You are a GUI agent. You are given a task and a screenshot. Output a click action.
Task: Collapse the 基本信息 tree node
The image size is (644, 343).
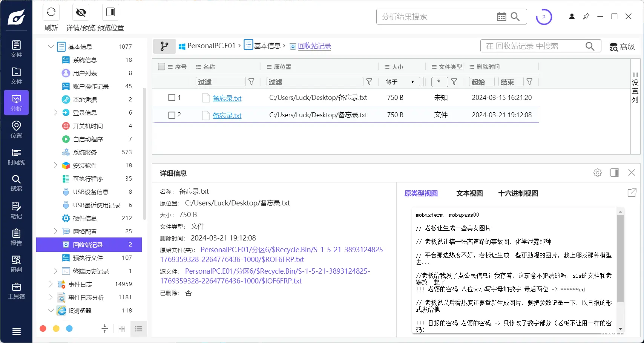tap(51, 47)
